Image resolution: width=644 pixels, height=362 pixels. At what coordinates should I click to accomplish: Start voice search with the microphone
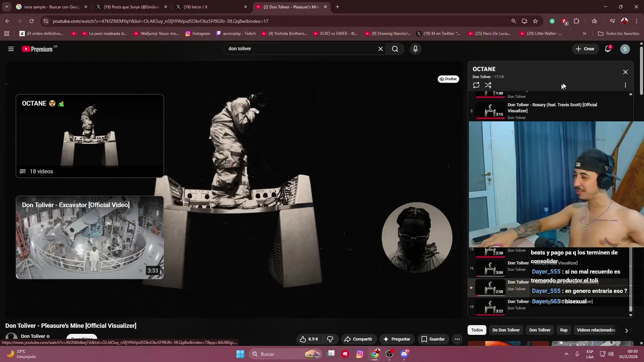415,49
